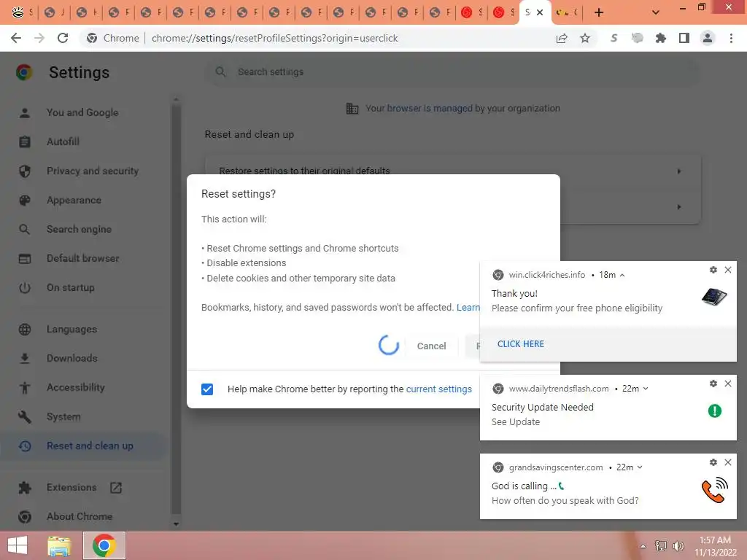Click the green alert icon in Security Update notification
747x560 pixels.
pyautogui.click(x=715, y=411)
